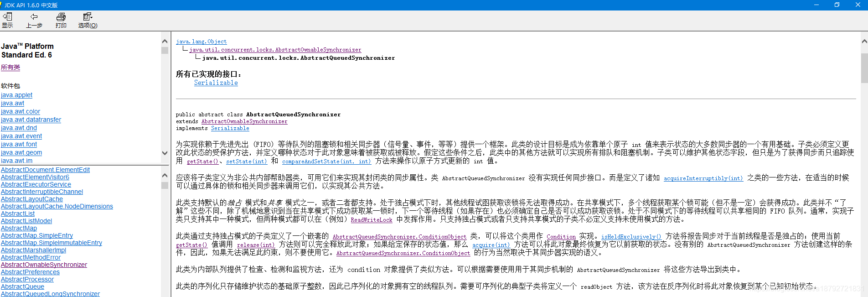Open the java.awt.datatransfer package link
This screenshot has width=868, height=297.
tap(31, 120)
